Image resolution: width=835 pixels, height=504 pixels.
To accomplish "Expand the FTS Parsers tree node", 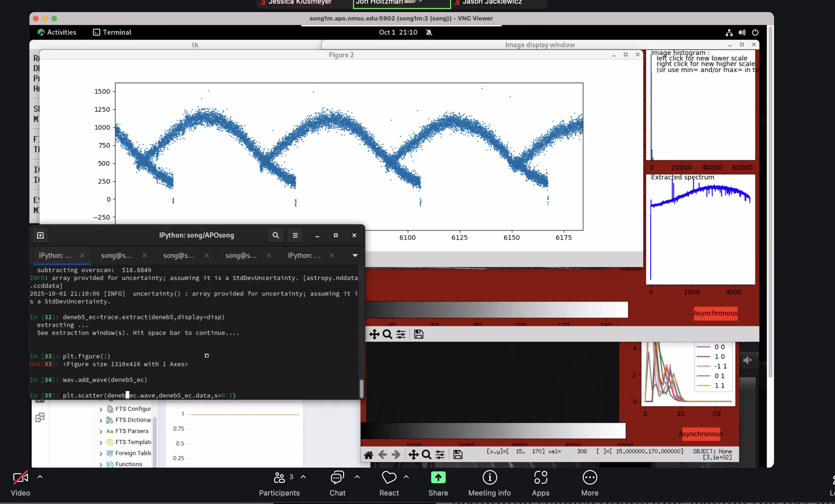I will coord(101,432).
